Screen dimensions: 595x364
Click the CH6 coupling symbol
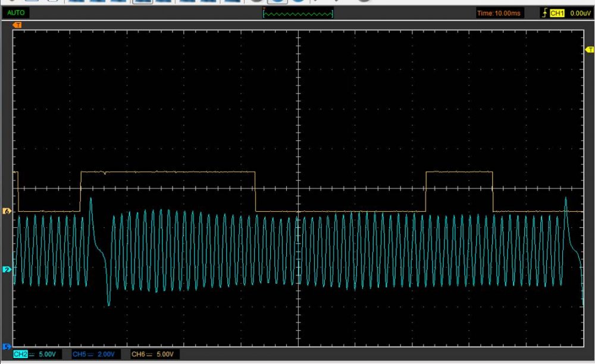point(149,354)
